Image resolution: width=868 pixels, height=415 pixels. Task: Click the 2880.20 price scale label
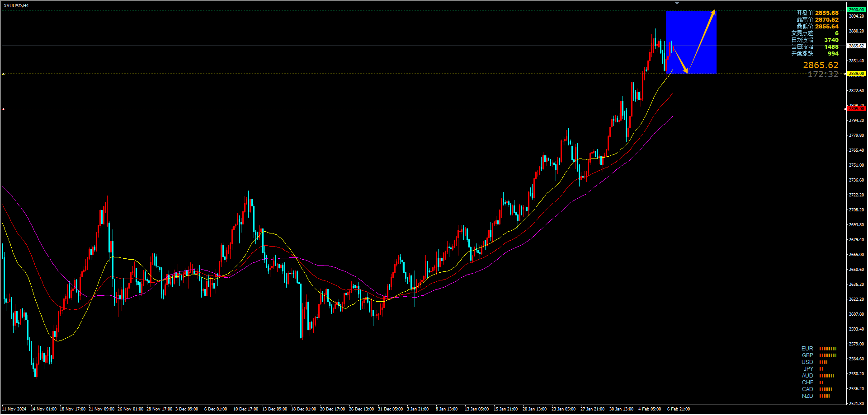pos(857,31)
